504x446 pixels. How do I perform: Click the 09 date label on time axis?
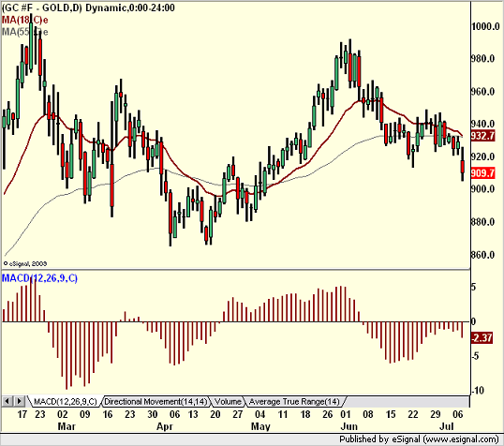tap(85, 414)
